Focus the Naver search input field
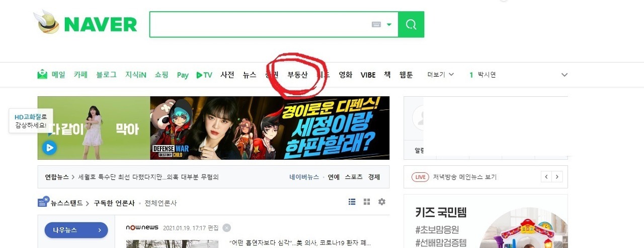Image resolution: width=644 pixels, height=248 pixels. 260,24
